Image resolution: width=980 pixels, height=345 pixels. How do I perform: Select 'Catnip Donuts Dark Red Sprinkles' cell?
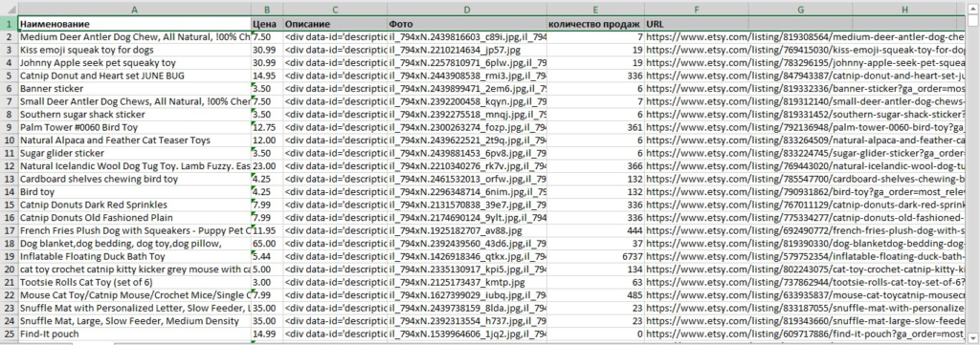(x=134, y=205)
